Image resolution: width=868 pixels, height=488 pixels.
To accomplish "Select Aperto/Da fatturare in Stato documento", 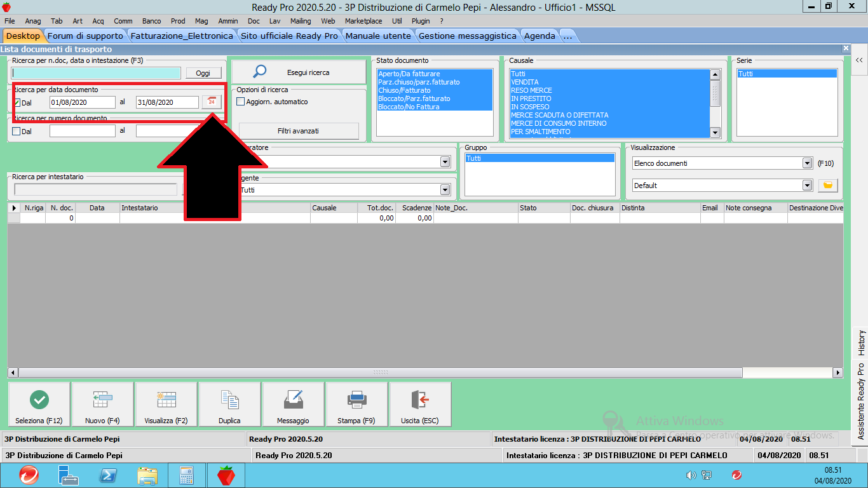I will coord(435,74).
